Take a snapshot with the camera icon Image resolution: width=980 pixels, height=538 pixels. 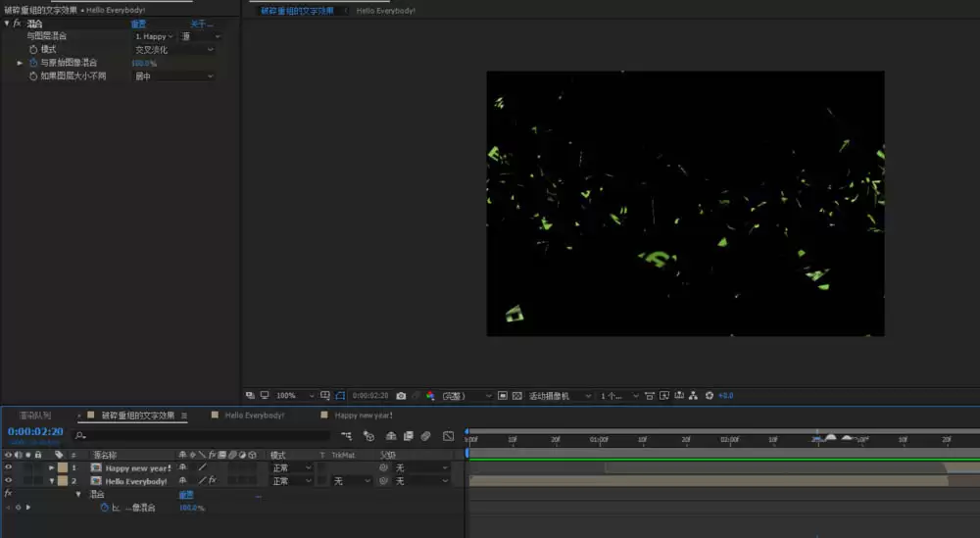[x=401, y=396]
